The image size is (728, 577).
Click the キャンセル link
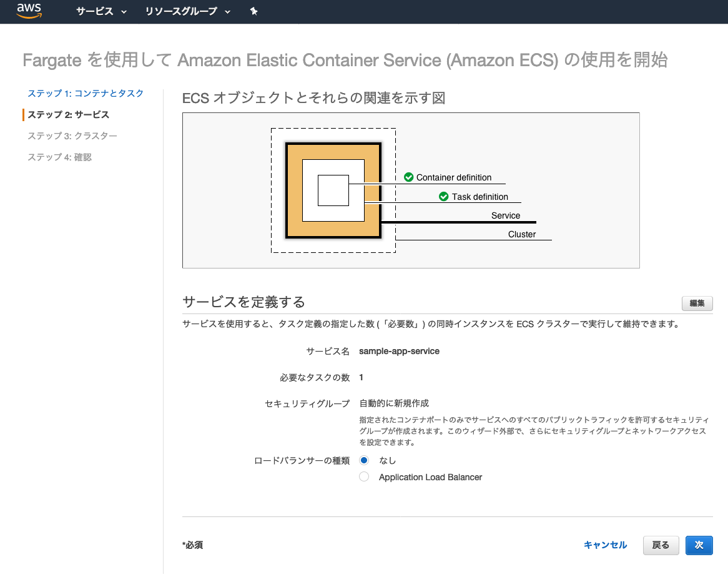click(604, 545)
